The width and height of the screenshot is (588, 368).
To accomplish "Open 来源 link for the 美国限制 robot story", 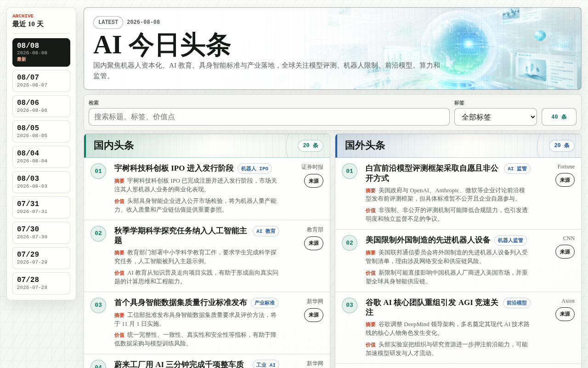I will 565,252.
